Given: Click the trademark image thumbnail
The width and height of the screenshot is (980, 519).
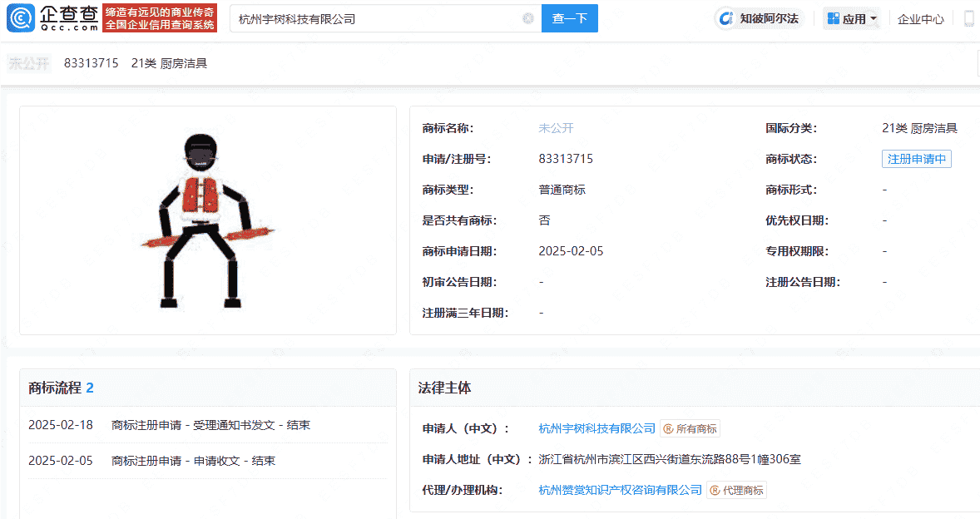Looking at the screenshot, I should click(207, 220).
